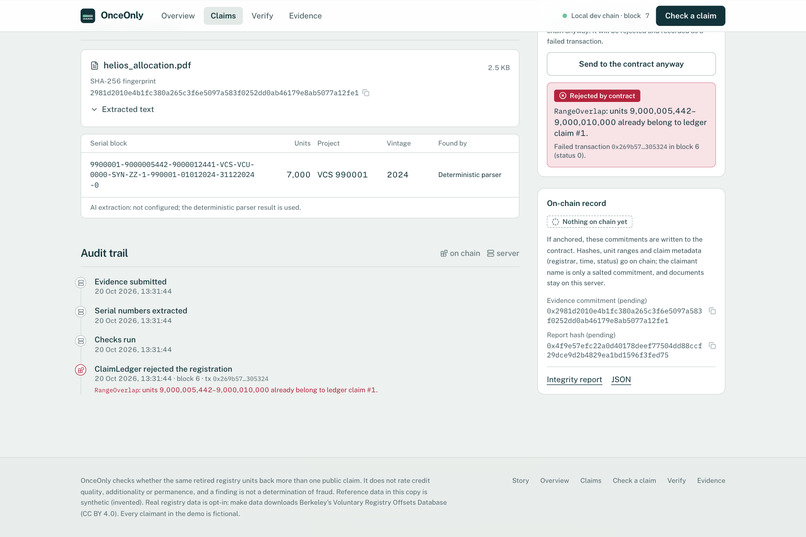Viewport: 806px width, 537px height.
Task: Click the Checks run server icon
Action: pyautogui.click(x=81, y=341)
